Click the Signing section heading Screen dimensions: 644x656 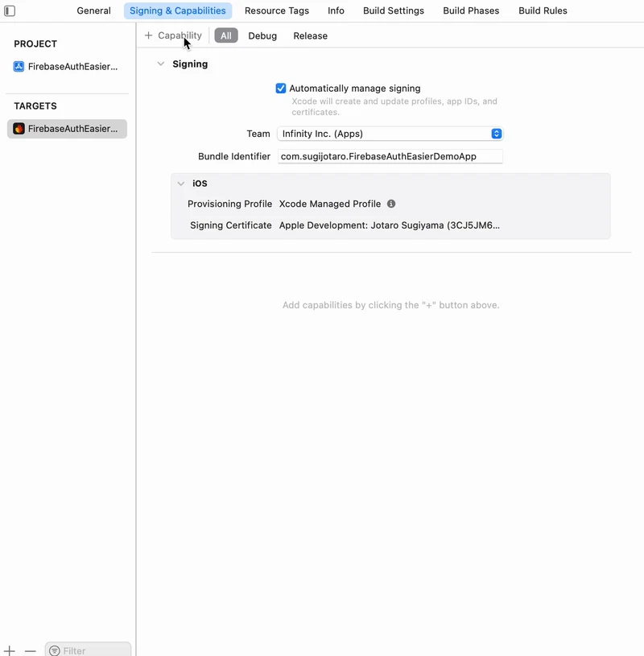point(191,64)
